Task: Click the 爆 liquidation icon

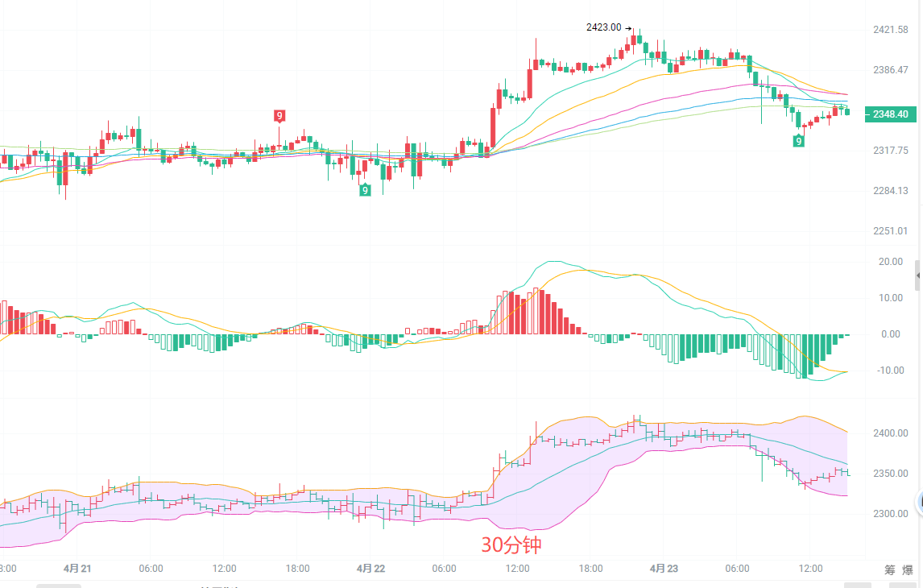Action: [x=908, y=569]
